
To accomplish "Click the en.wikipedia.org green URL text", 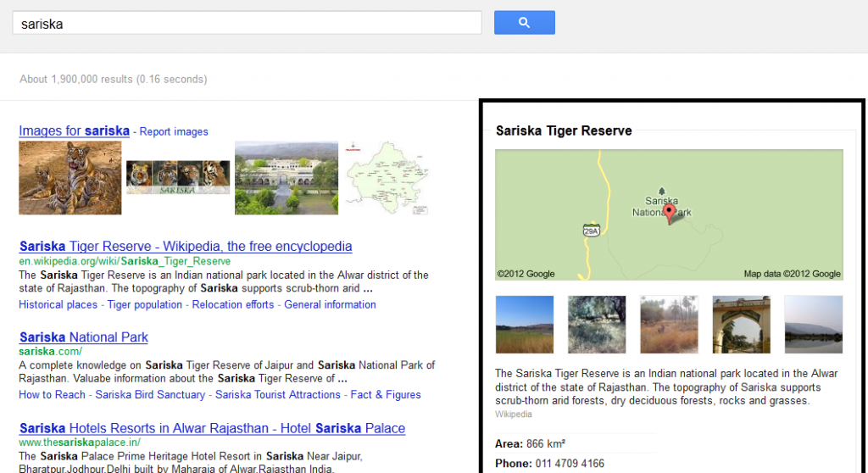I will [x=125, y=261].
